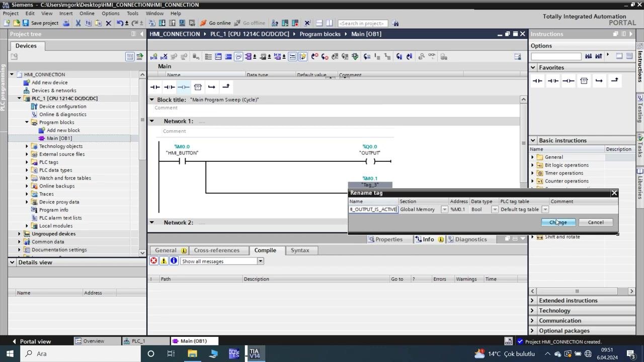
Task: Click the Undo arrow icon
Action: 120,23
